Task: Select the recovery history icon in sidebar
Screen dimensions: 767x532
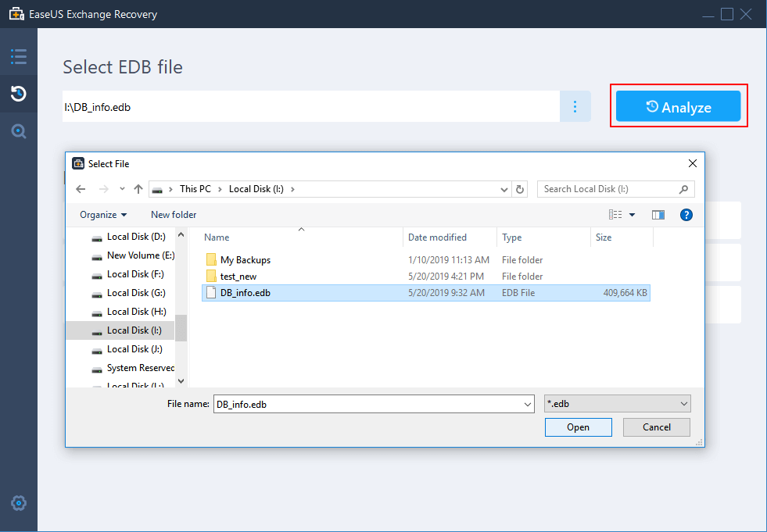Action: 19,94
